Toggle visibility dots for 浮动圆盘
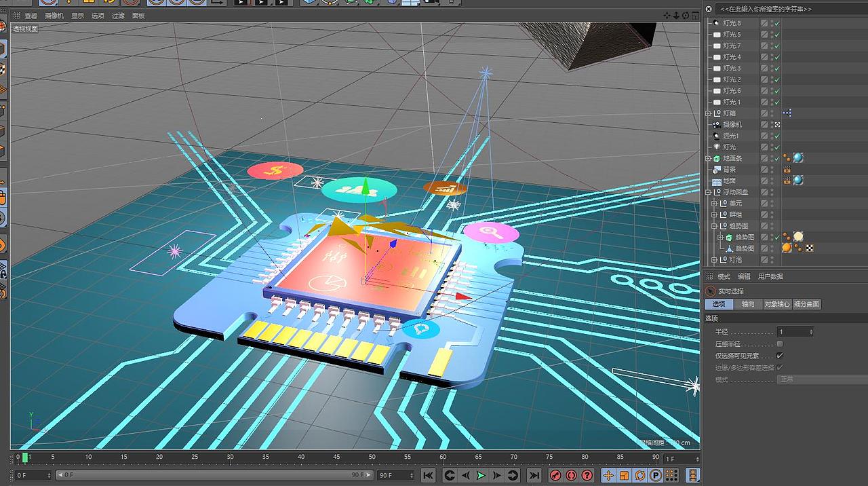 pyautogui.click(x=772, y=192)
